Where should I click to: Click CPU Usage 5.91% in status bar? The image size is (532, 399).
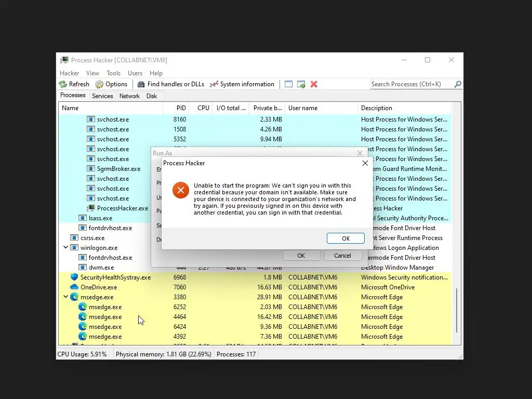(x=82, y=354)
